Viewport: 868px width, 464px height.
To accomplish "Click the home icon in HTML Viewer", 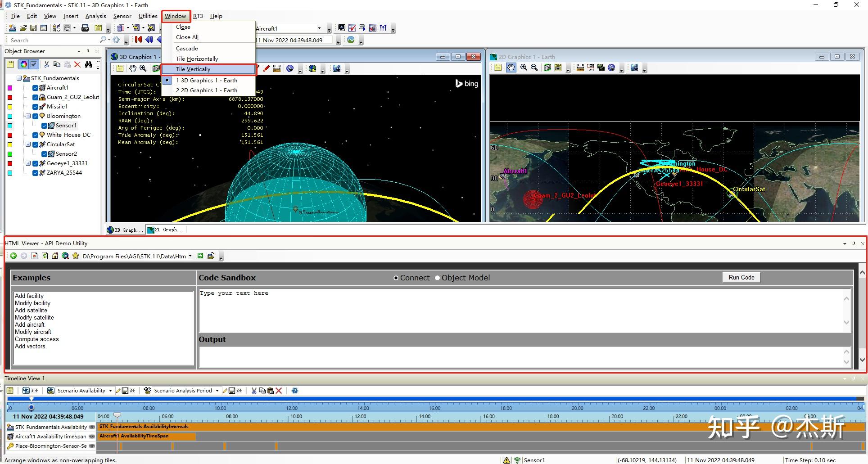I will tap(55, 256).
